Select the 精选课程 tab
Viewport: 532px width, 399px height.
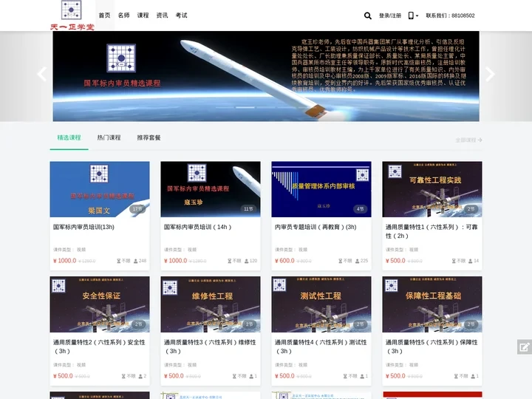[69, 137]
